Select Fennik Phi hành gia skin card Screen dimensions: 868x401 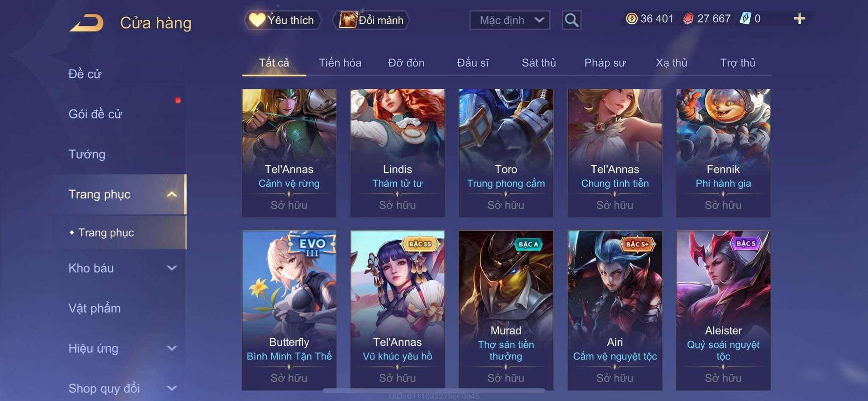pos(723,153)
